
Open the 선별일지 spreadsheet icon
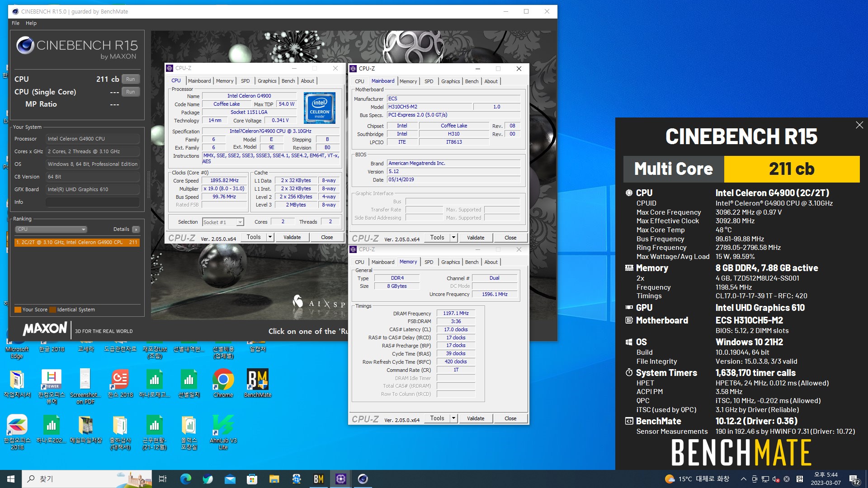(189, 384)
